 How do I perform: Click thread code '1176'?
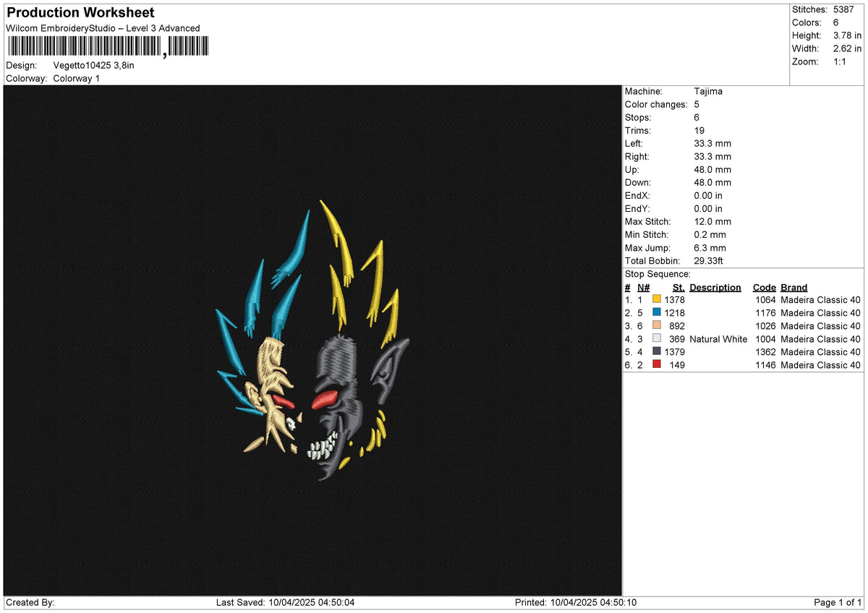coord(765,313)
